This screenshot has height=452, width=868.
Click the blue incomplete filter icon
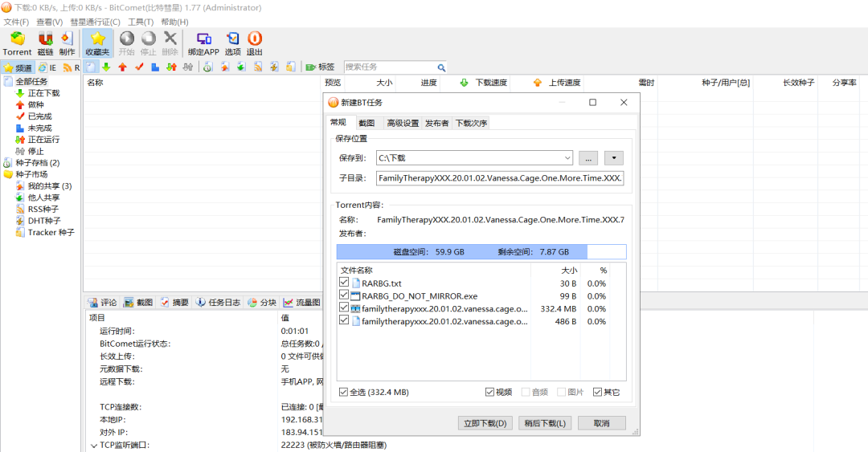click(155, 67)
